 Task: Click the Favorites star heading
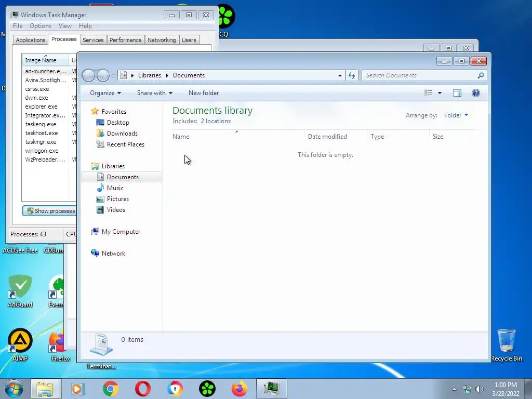point(114,112)
